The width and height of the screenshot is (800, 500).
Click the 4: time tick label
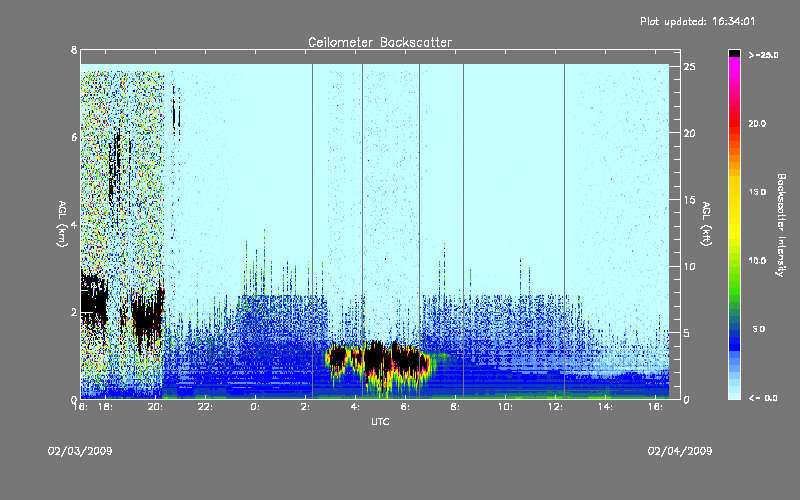click(355, 407)
